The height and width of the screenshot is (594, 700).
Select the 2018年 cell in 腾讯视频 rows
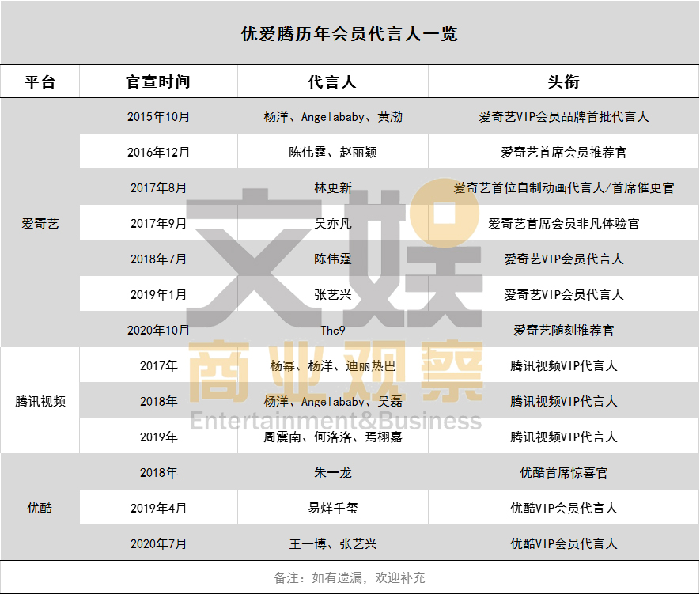coord(158,401)
